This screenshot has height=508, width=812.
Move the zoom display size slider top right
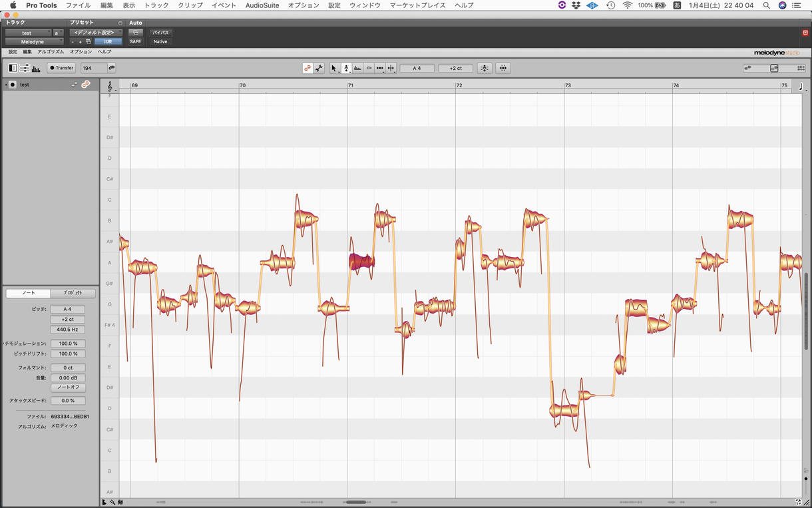(774, 68)
